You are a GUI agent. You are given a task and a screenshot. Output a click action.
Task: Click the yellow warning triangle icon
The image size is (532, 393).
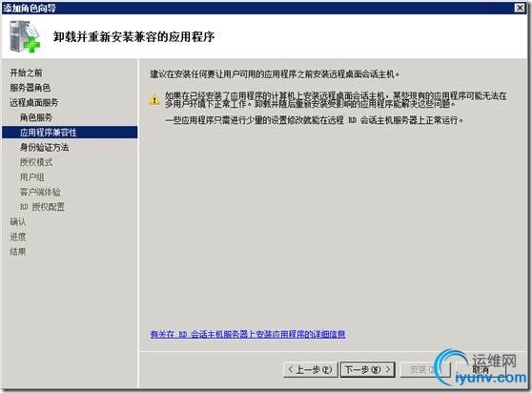(154, 100)
